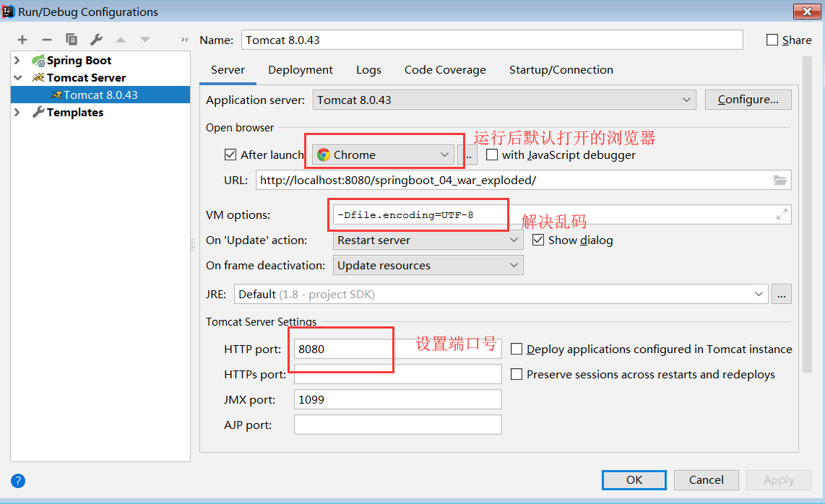This screenshot has width=825, height=504.
Task: Remove configuration using the minus icon
Action: click(x=47, y=40)
